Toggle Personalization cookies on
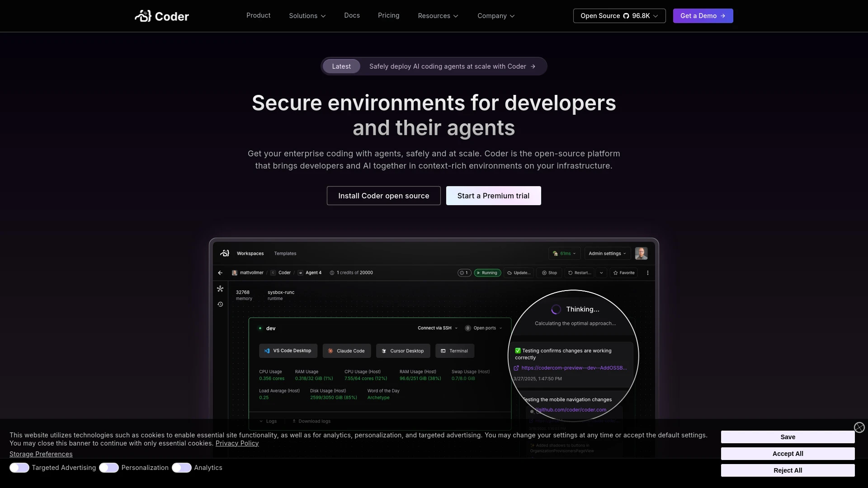The height and width of the screenshot is (488, 868). click(108, 468)
